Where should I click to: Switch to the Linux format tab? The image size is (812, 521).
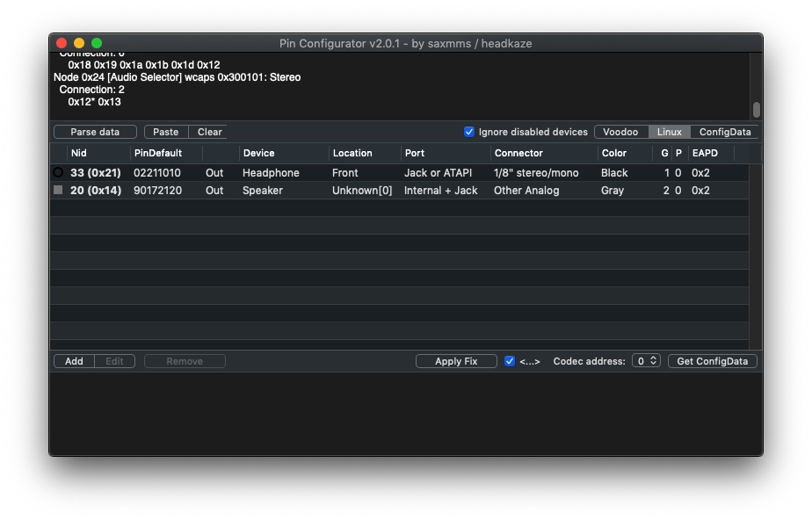click(x=669, y=132)
